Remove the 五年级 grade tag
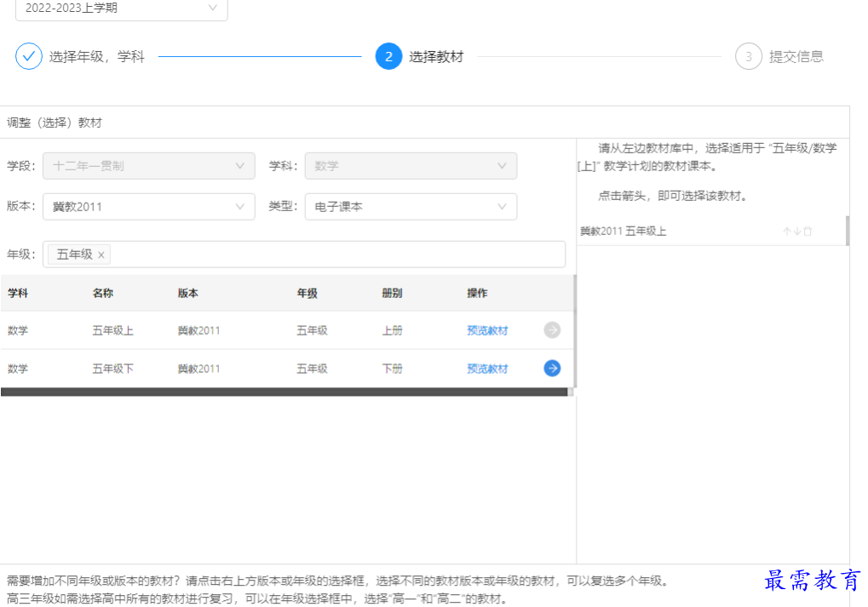Viewport: 868px width, 607px height. tap(101, 255)
